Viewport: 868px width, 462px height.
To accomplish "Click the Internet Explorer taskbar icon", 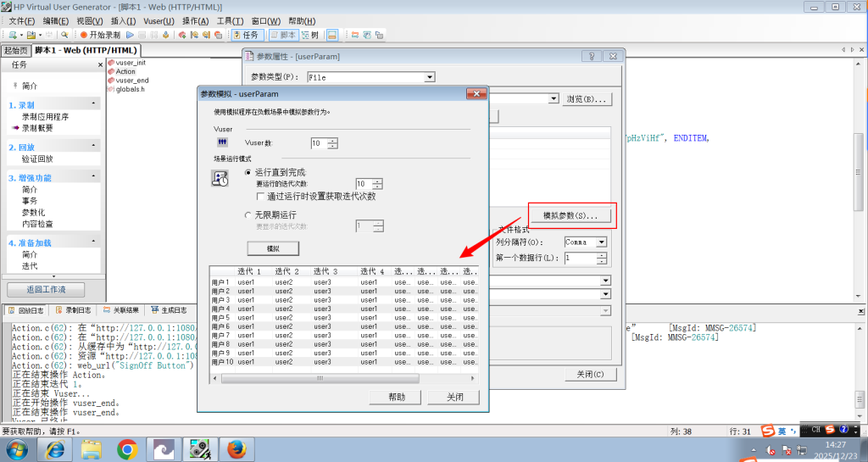I will (x=53, y=448).
